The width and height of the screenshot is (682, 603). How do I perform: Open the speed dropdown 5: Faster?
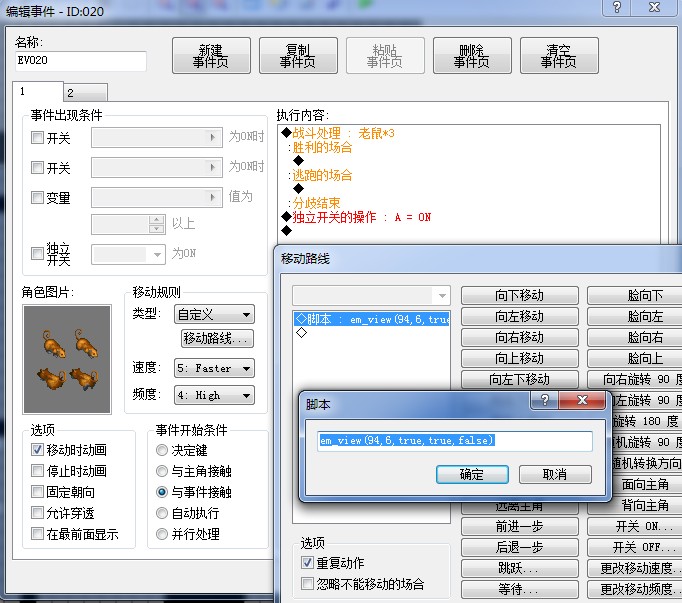click(x=214, y=368)
